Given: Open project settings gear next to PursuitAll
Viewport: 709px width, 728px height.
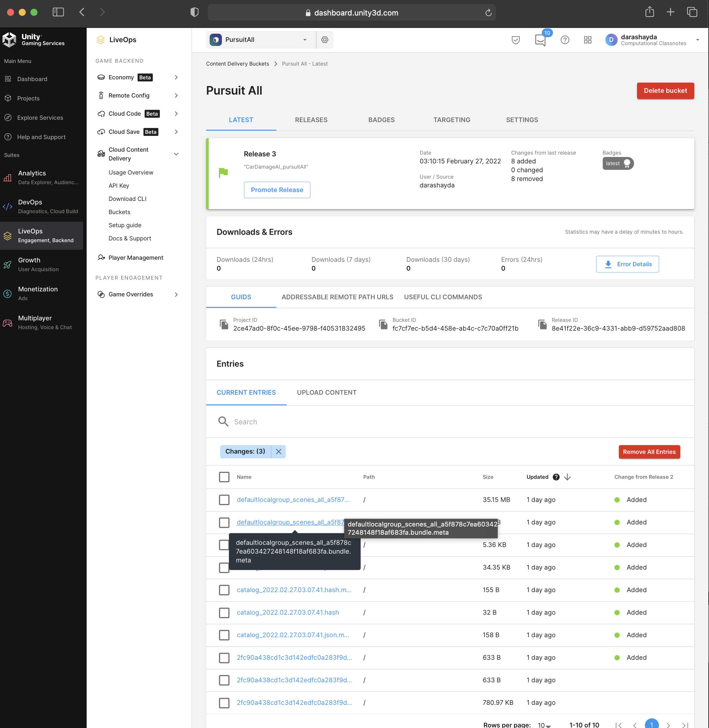Looking at the screenshot, I should [325, 40].
